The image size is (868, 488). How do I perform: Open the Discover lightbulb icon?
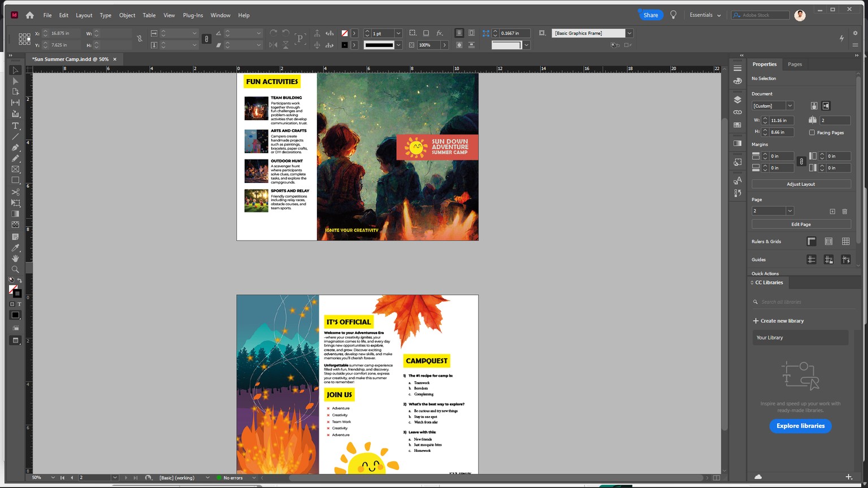(x=673, y=15)
